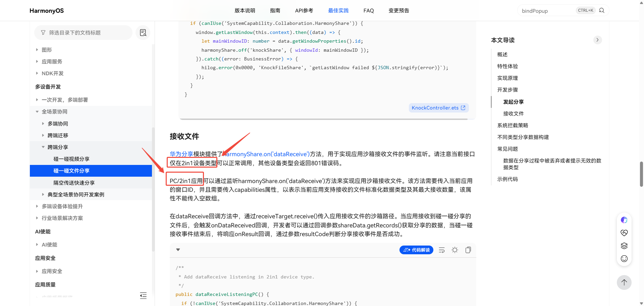Click the favorite heart floating icon
This screenshot has width=644, height=306.
pyautogui.click(x=624, y=233)
